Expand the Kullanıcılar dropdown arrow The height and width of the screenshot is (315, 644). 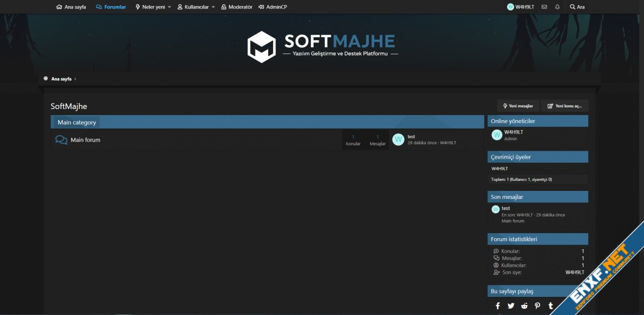pyautogui.click(x=213, y=7)
